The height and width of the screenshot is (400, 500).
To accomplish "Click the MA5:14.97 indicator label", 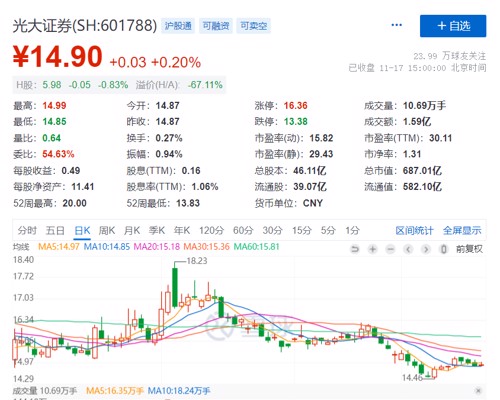I will coord(59,247).
